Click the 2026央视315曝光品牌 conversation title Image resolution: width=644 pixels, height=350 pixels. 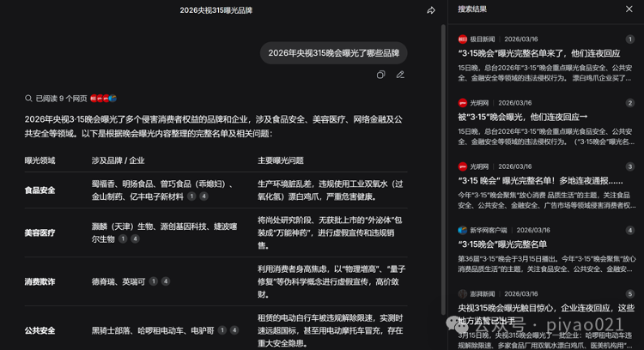215,10
